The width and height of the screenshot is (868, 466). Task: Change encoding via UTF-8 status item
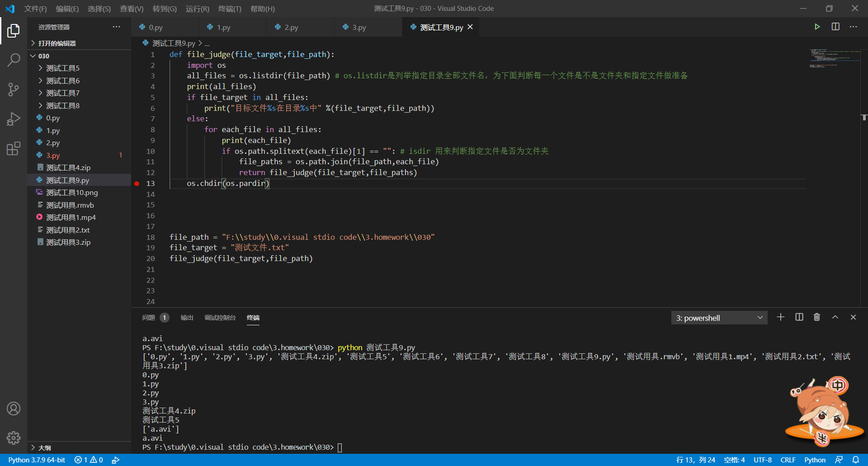coord(763,460)
